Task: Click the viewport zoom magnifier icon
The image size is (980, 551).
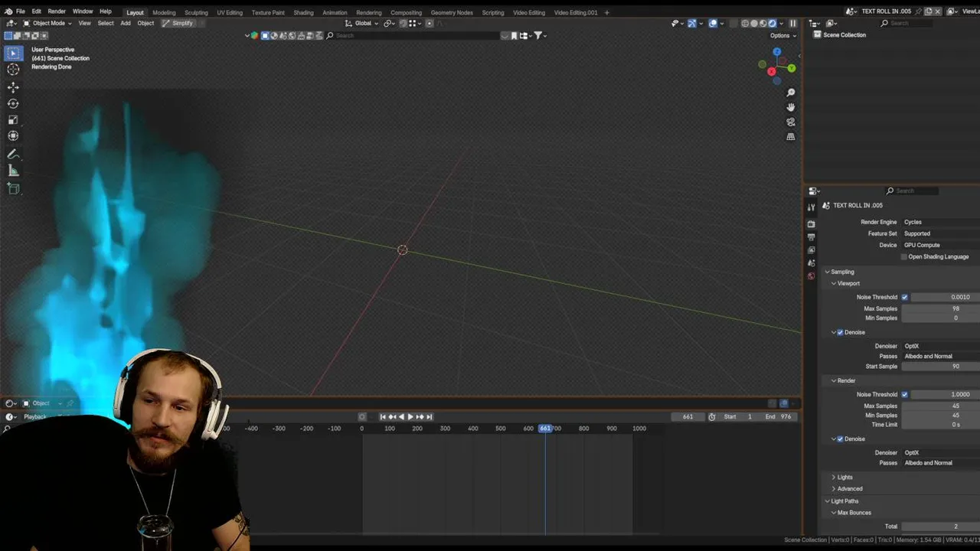Action: tap(791, 93)
